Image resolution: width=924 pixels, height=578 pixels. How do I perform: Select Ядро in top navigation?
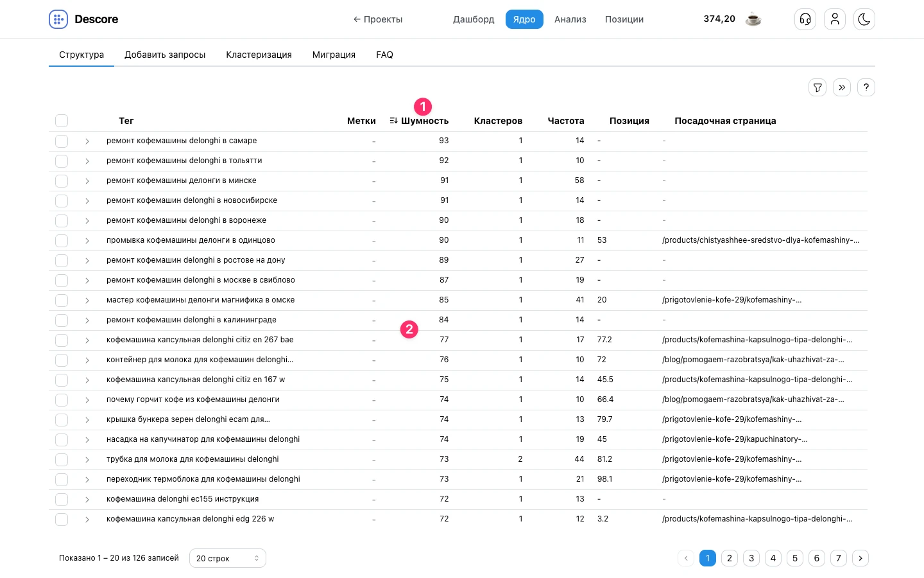pos(524,19)
